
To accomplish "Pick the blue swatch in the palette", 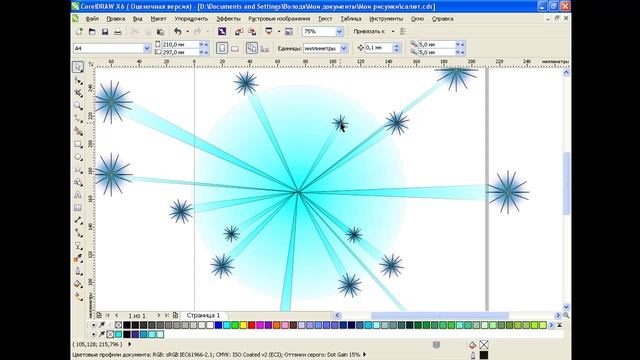I will (x=218, y=325).
